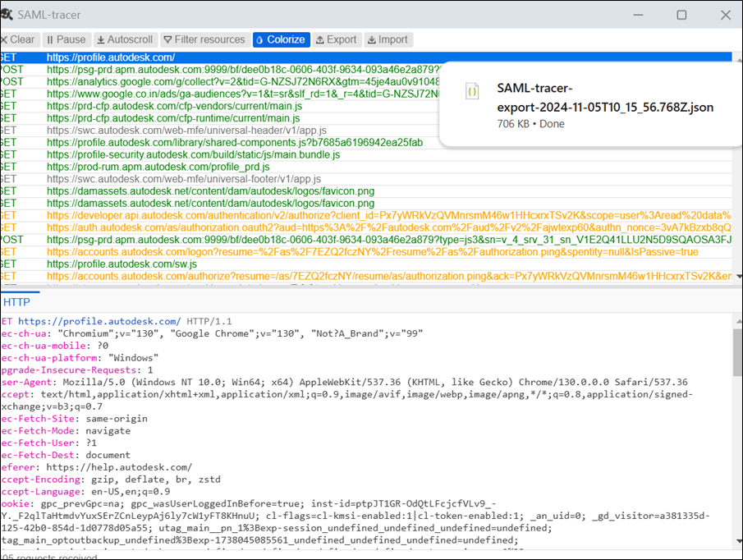Image resolution: width=743 pixels, height=560 pixels.
Task: Select the profile-security main.bundle.js request row
Action: (366, 155)
